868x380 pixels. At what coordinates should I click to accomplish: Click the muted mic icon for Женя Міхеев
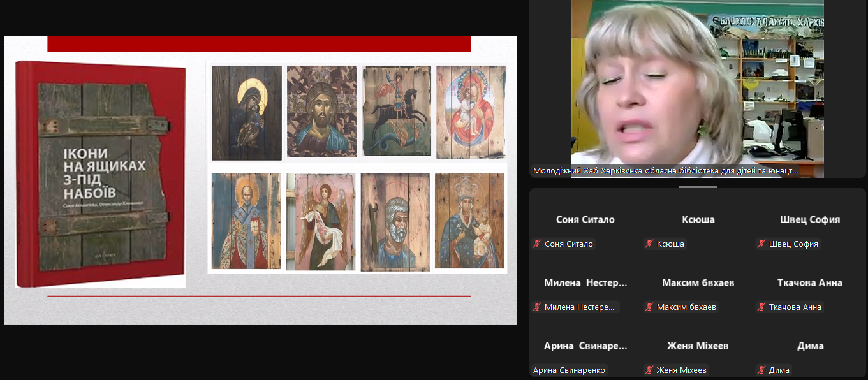[649, 370]
